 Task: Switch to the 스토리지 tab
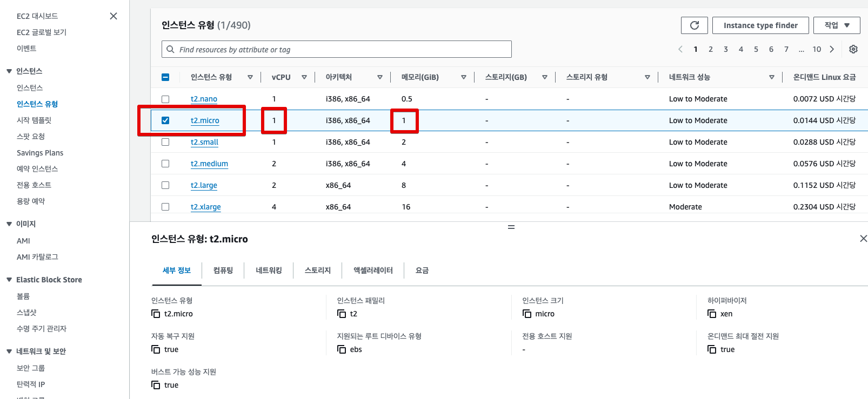pyautogui.click(x=318, y=270)
